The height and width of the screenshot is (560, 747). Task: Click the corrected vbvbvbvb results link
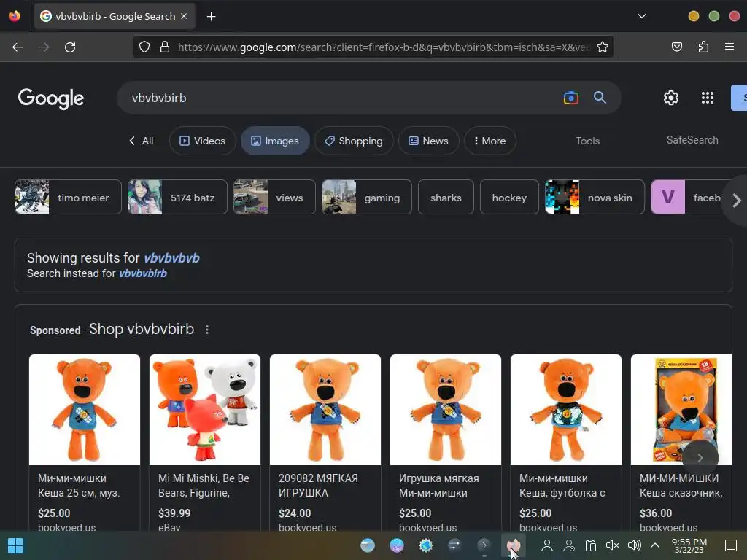(171, 258)
